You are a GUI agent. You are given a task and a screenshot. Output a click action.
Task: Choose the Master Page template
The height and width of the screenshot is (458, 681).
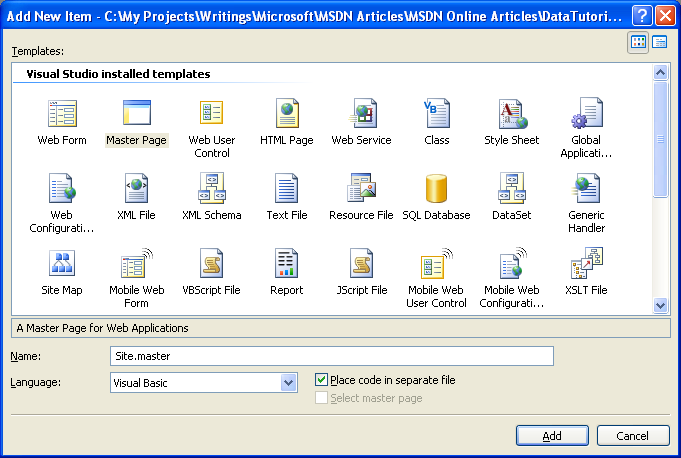click(x=136, y=114)
